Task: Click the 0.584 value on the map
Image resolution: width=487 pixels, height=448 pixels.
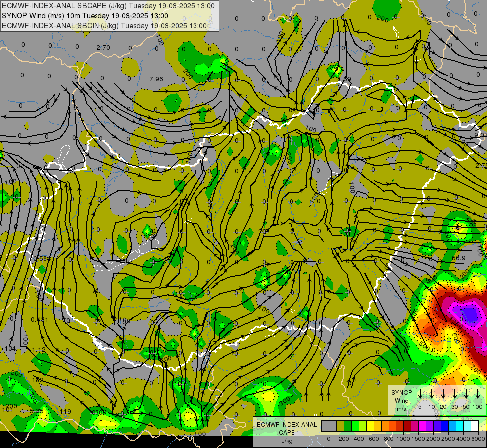Action: coord(42,259)
